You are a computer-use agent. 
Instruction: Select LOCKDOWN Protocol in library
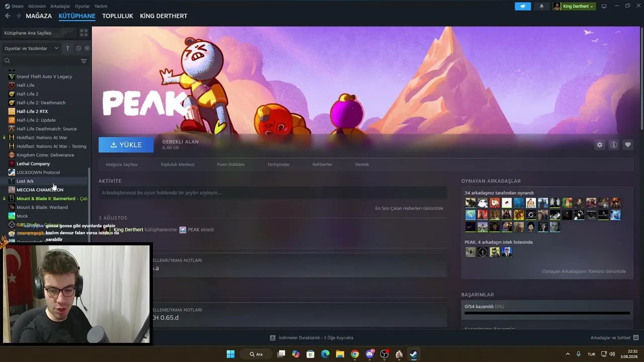pos(38,172)
